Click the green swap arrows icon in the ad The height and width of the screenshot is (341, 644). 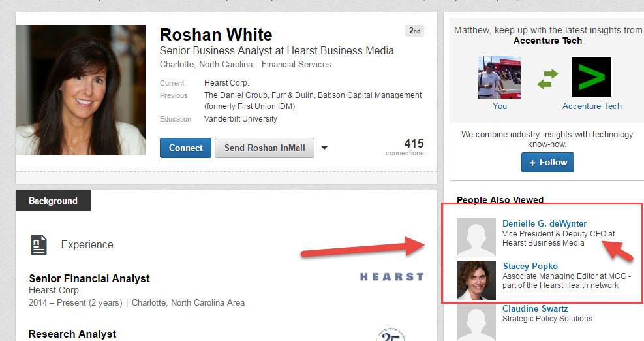point(548,79)
